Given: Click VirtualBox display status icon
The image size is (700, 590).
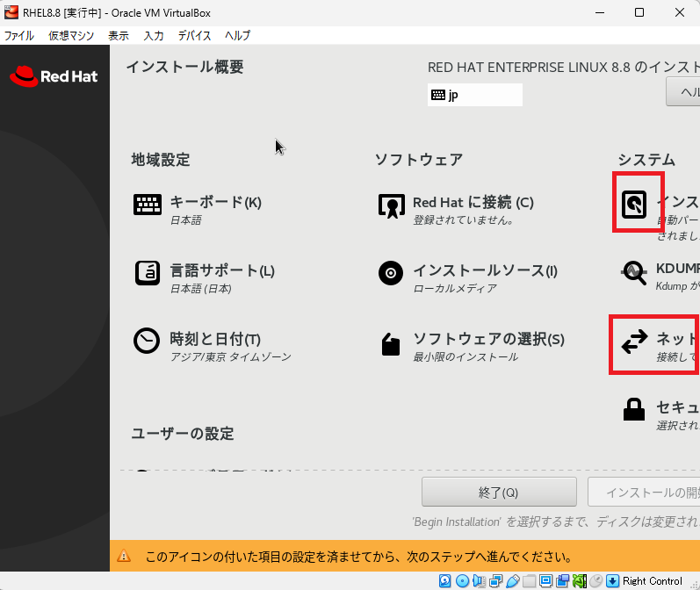Looking at the screenshot, I should pos(545,580).
